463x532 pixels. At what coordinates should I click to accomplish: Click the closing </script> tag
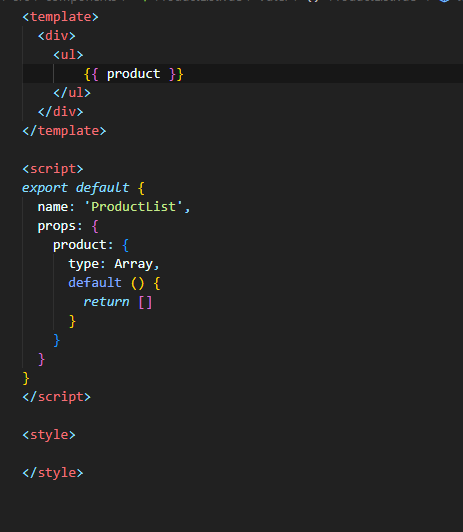(x=57, y=397)
